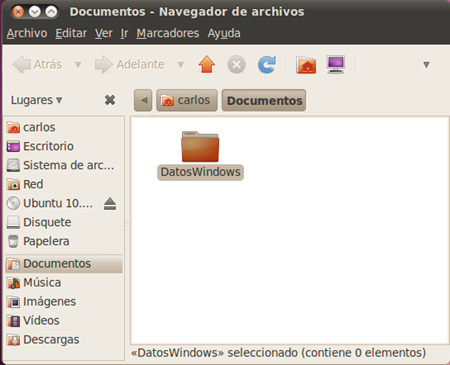Viewport: 450px width, 365px height.
Task: Close the Navegador de archivos window
Action: (x=18, y=12)
